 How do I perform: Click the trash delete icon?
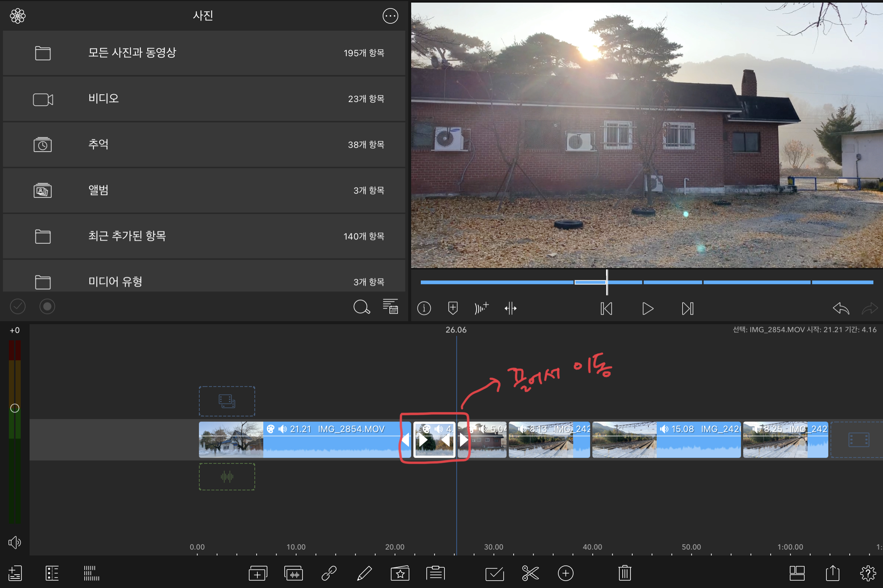click(x=624, y=573)
